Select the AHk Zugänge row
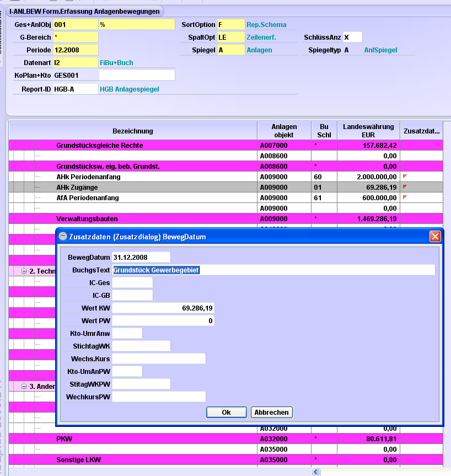Viewport: 451px width, 476px height. (226, 188)
